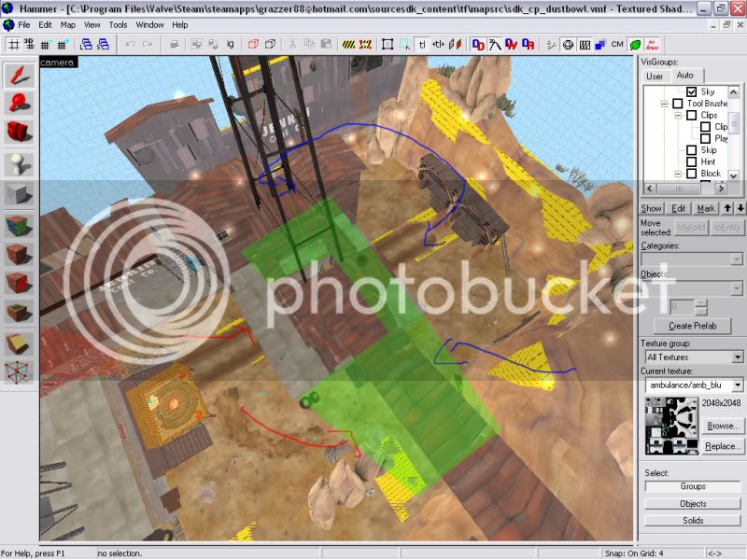Collapse the Block tree node
This screenshot has width=747, height=560.
coord(678,174)
